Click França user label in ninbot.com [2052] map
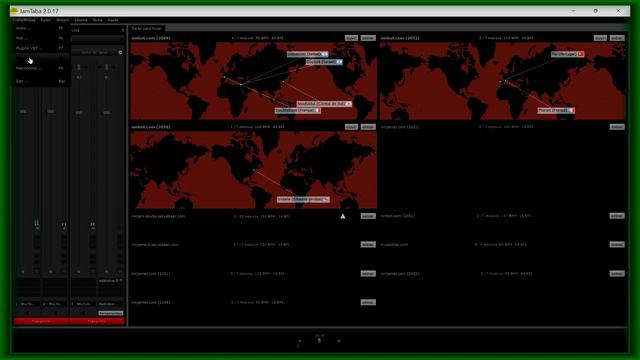 tap(556, 111)
